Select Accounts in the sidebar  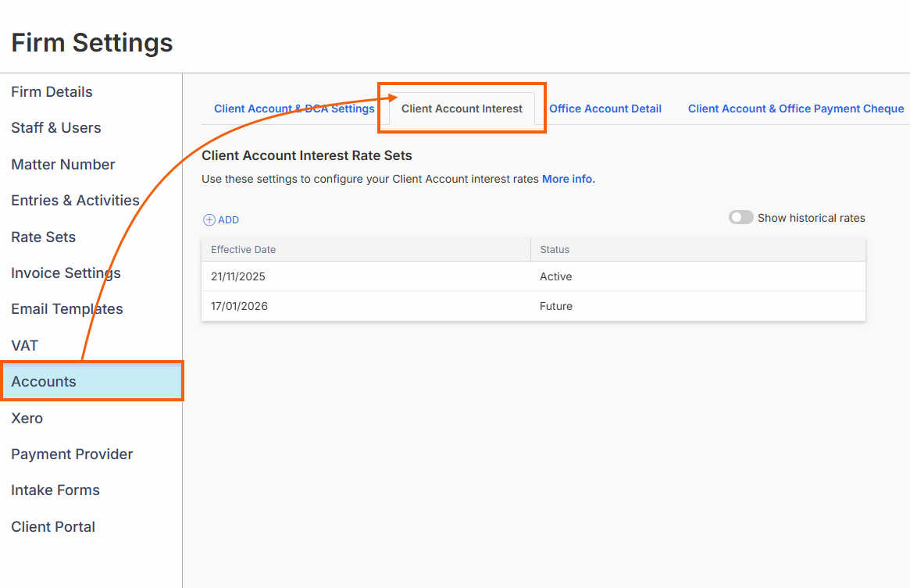[44, 382]
